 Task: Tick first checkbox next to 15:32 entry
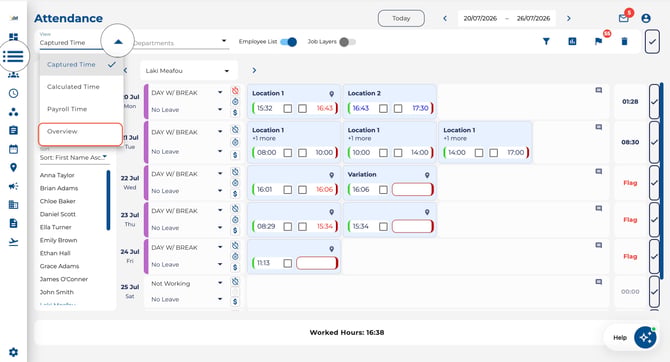tap(288, 109)
